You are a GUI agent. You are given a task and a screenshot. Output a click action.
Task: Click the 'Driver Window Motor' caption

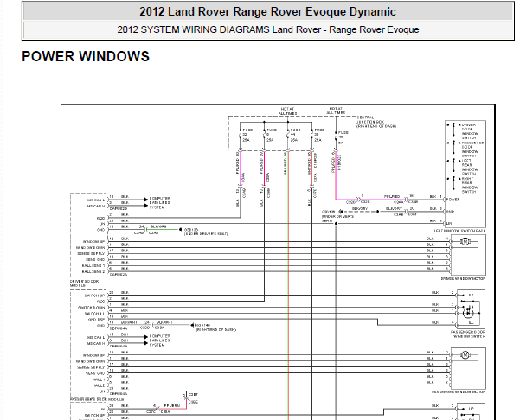click(463, 279)
